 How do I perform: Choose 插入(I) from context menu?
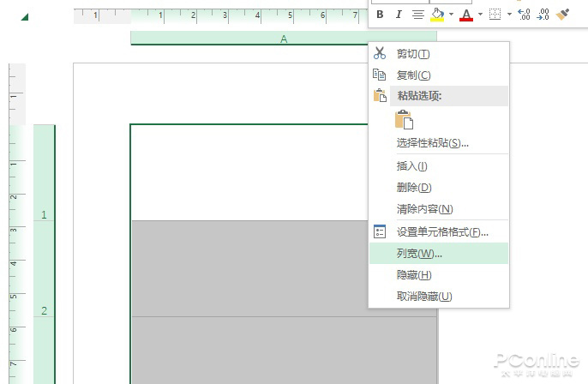[x=439, y=165]
